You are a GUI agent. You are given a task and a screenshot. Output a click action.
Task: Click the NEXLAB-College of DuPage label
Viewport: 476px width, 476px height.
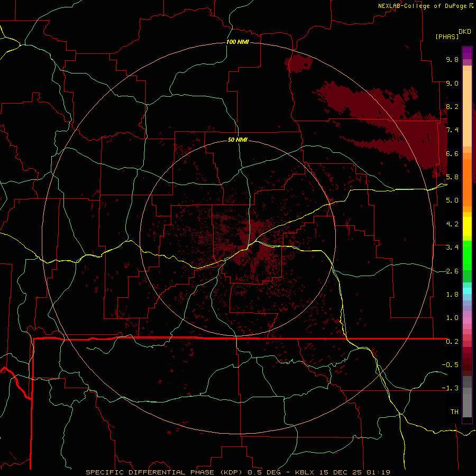tap(424, 6)
